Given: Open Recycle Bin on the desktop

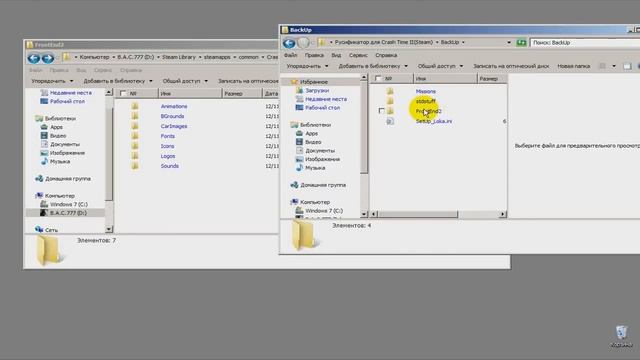Looking at the screenshot, I should coord(621,336).
